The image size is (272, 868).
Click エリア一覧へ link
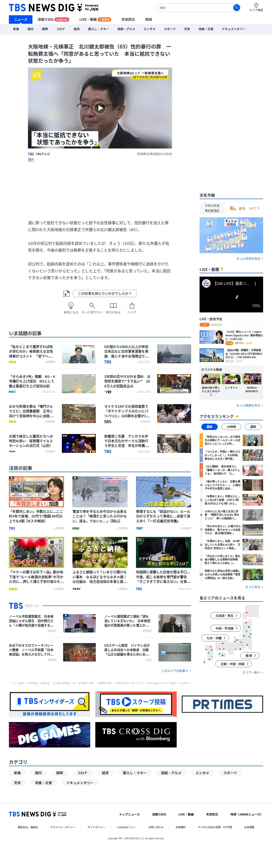[x=253, y=672]
